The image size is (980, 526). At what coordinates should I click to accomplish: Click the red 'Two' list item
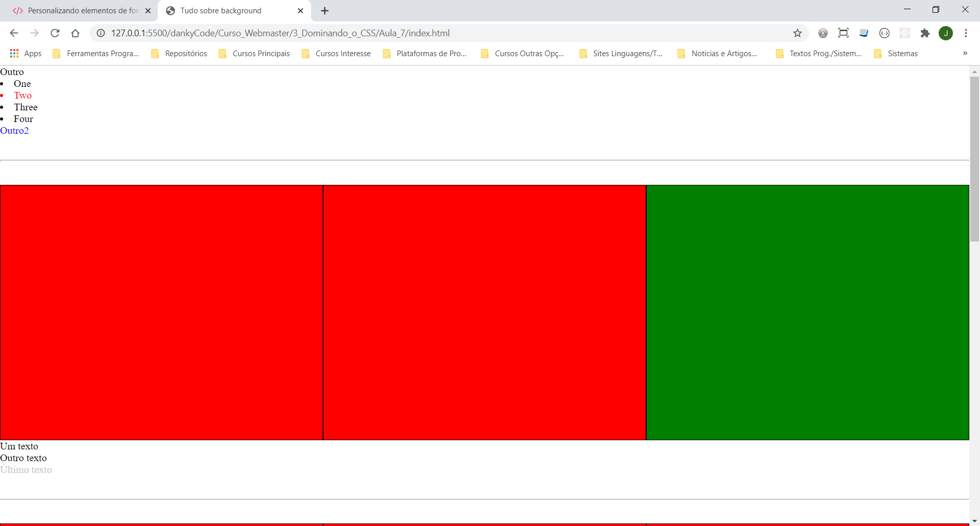[23, 95]
